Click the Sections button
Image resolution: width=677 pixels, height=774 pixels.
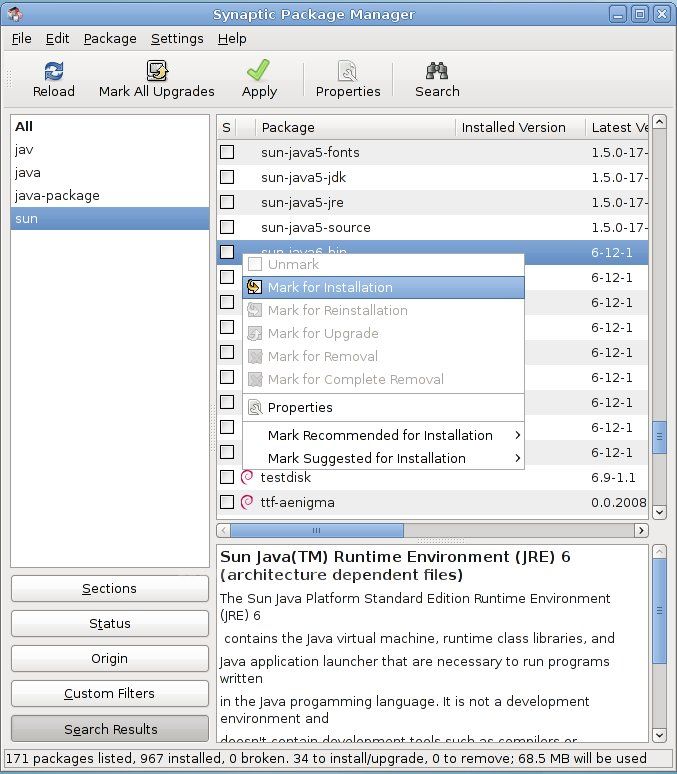109,589
